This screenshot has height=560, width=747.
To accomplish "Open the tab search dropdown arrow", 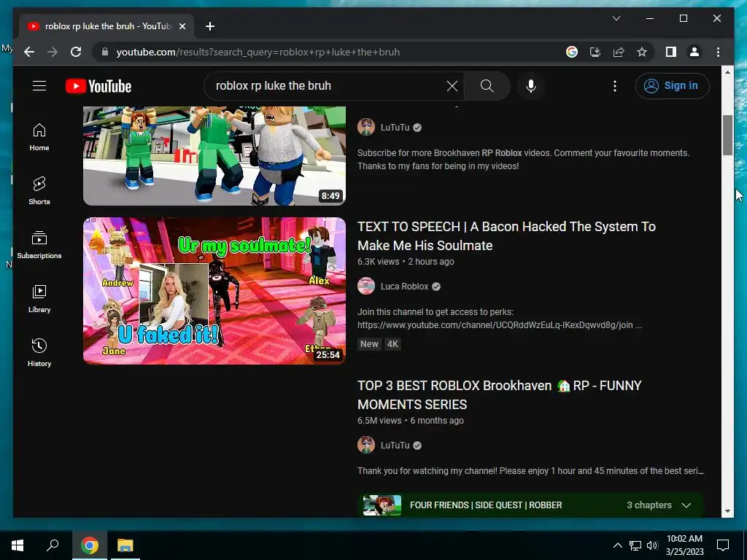I will 616,18.
